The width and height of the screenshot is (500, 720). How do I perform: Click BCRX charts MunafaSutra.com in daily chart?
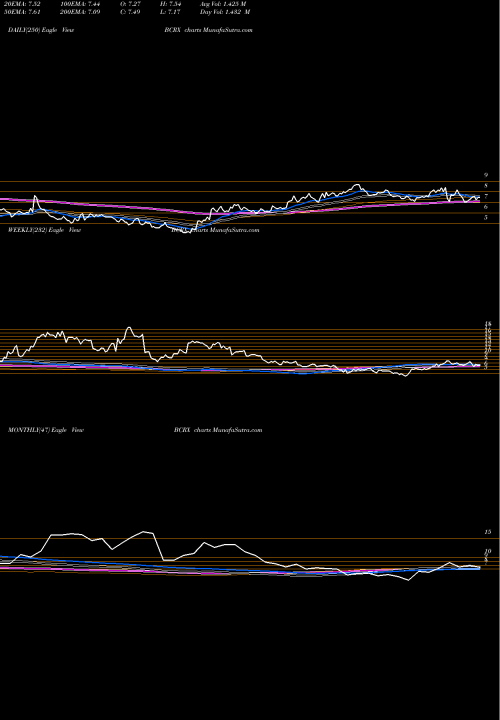(208, 30)
